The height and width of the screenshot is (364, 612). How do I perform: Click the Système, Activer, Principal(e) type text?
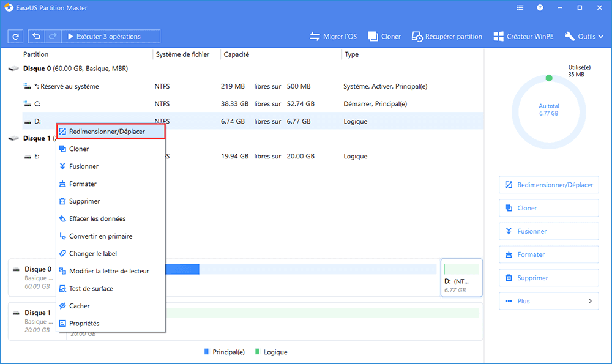point(385,86)
